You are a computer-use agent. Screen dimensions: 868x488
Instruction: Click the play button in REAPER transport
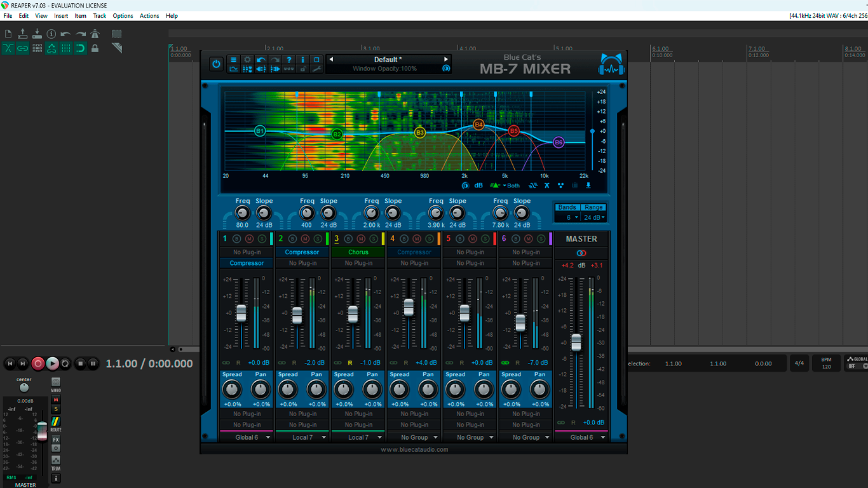(x=52, y=363)
